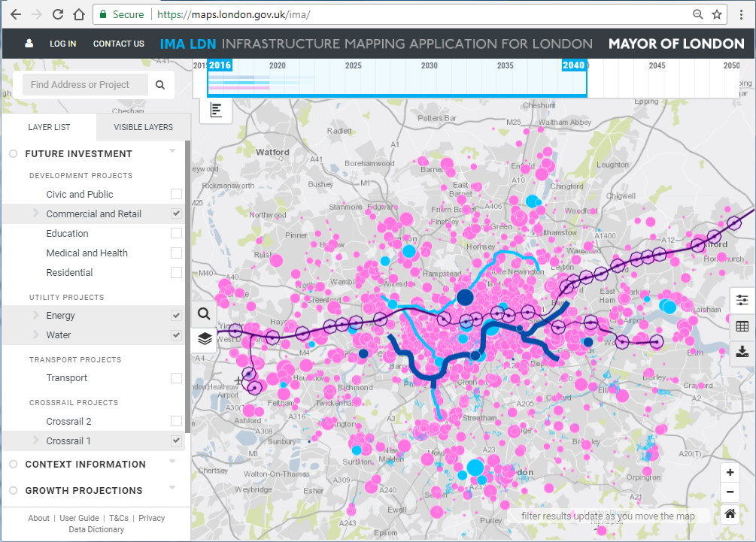Open the Contact Us menu item
The image size is (756, 542).
tap(118, 44)
